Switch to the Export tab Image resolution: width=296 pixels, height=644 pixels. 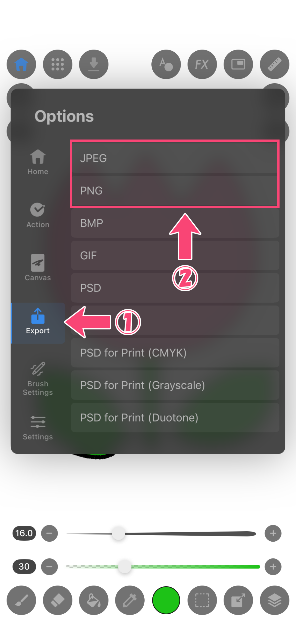click(x=38, y=323)
